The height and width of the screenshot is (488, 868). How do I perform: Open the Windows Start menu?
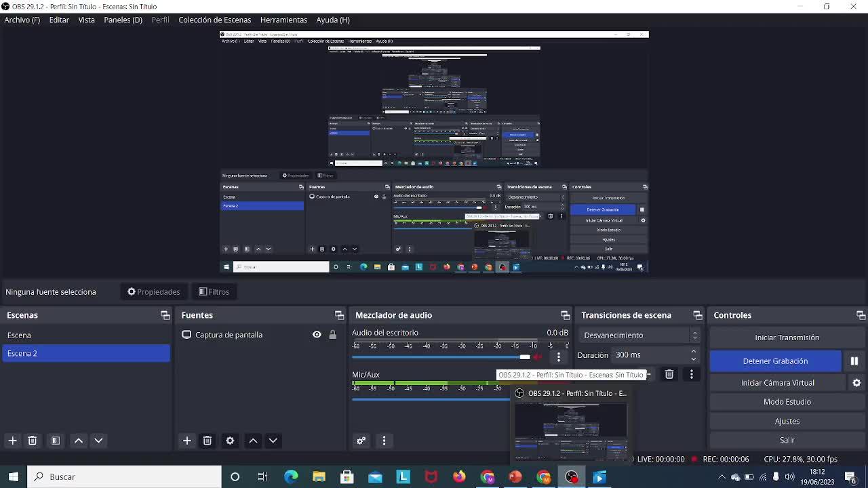coord(14,476)
